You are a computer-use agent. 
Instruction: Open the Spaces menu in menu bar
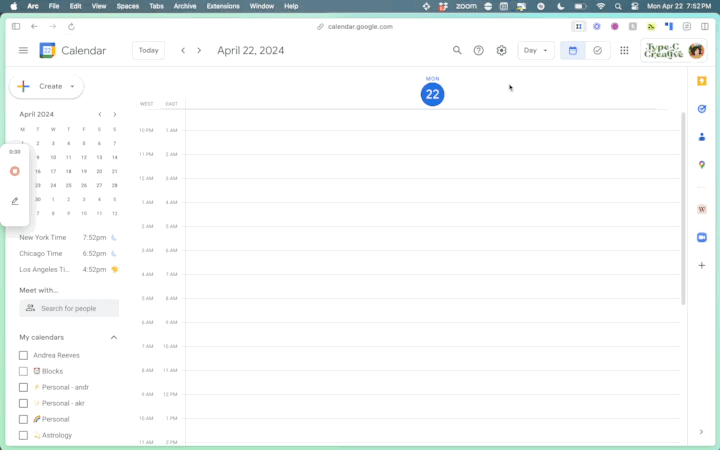click(128, 6)
